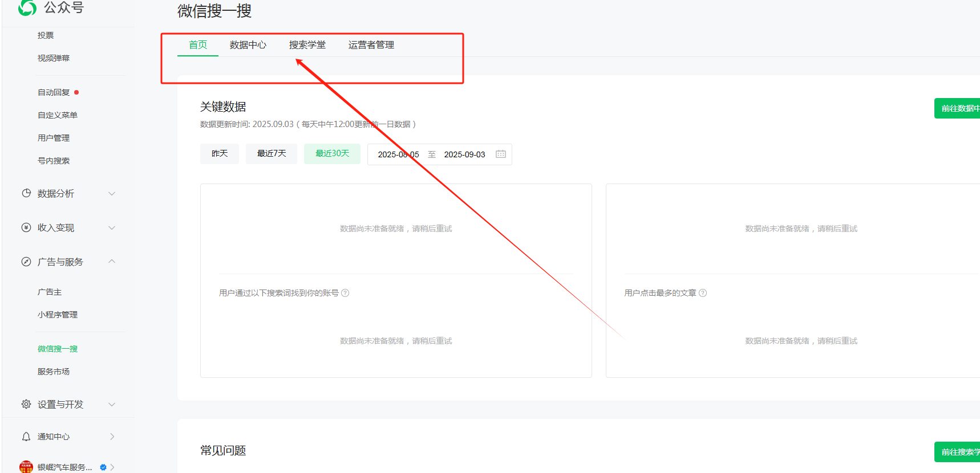The height and width of the screenshot is (473, 980).
Task: Click the 关键数据 section heading
Action: tap(223, 107)
